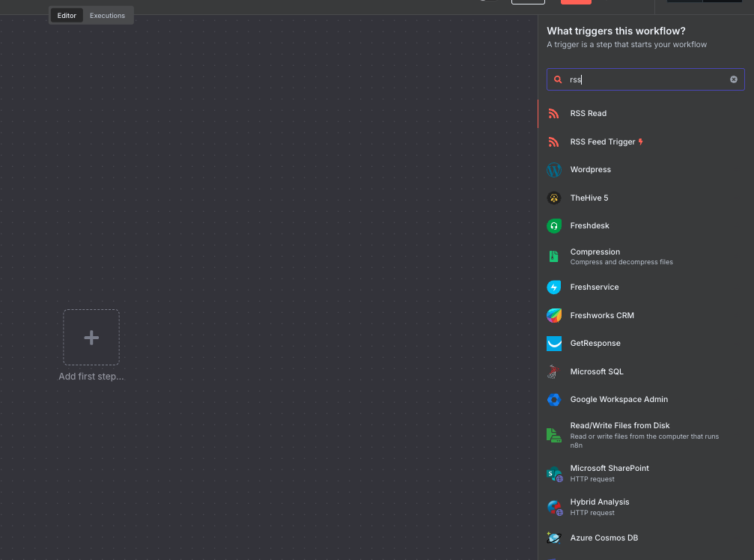Image resolution: width=754 pixels, height=560 pixels.
Task: Select the RSS Read label
Action: (x=588, y=114)
